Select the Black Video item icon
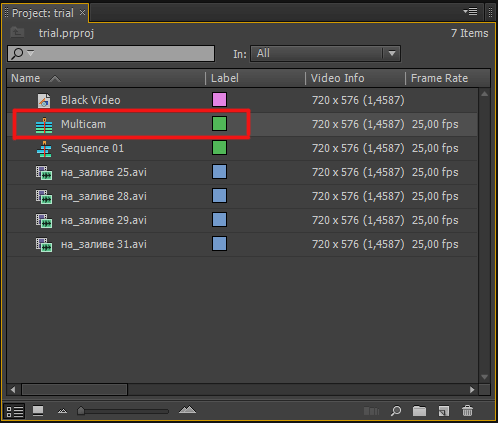This screenshot has width=498, height=423. [44, 100]
